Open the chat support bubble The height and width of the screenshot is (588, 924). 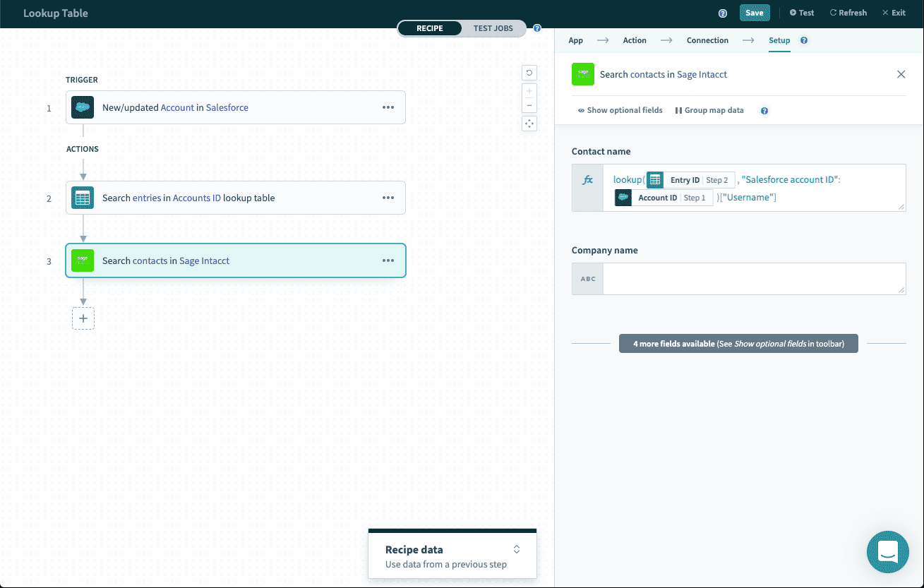pos(888,552)
